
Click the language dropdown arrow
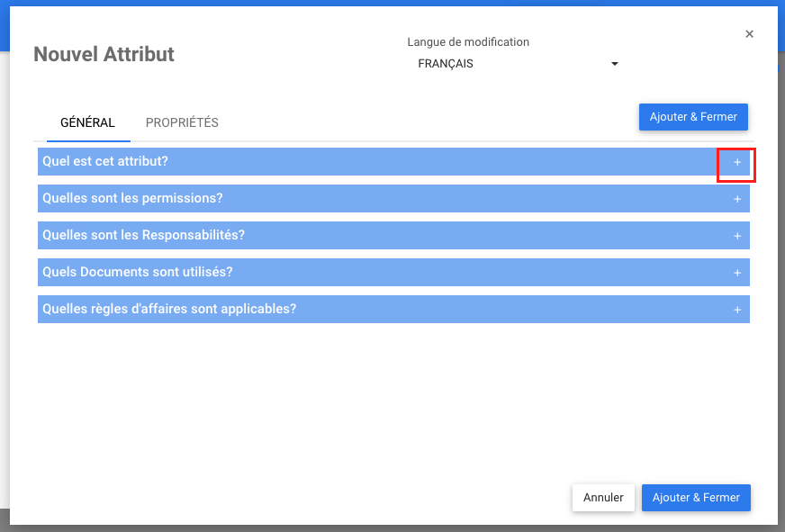[615, 64]
